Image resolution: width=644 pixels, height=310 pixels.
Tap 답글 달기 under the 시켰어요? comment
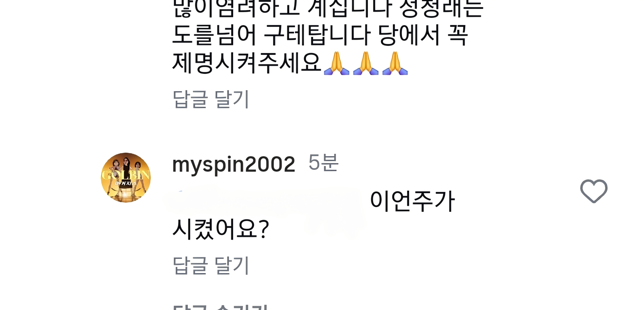tap(211, 265)
